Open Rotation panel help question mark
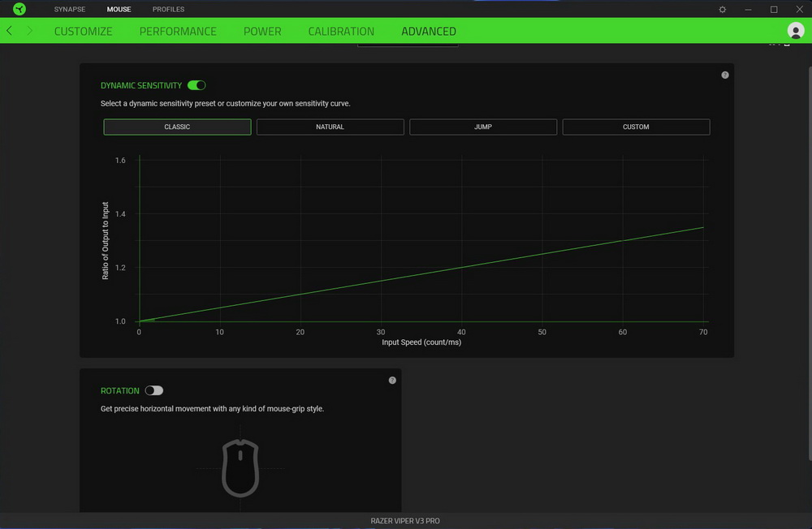Image resolution: width=812 pixels, height=529 pixels. pyautogui.click(x=392, y=380)
